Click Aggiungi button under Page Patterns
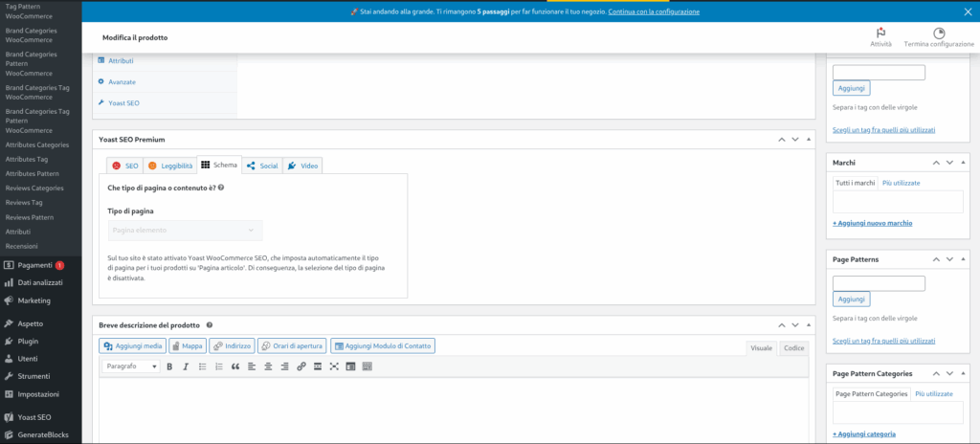The image size is (980, 444). 851,300
